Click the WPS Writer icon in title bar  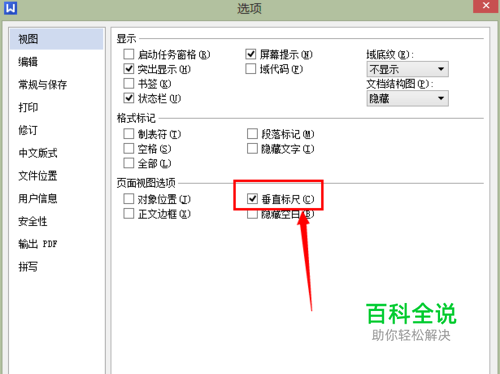pos(10,8)
